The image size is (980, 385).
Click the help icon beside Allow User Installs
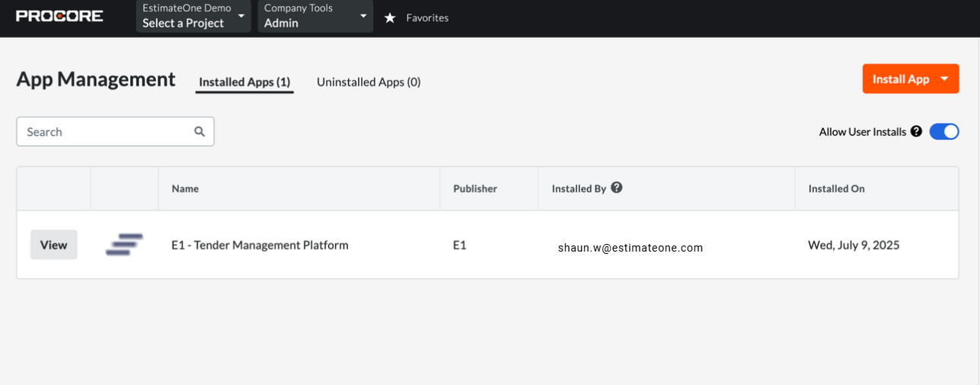916,131
